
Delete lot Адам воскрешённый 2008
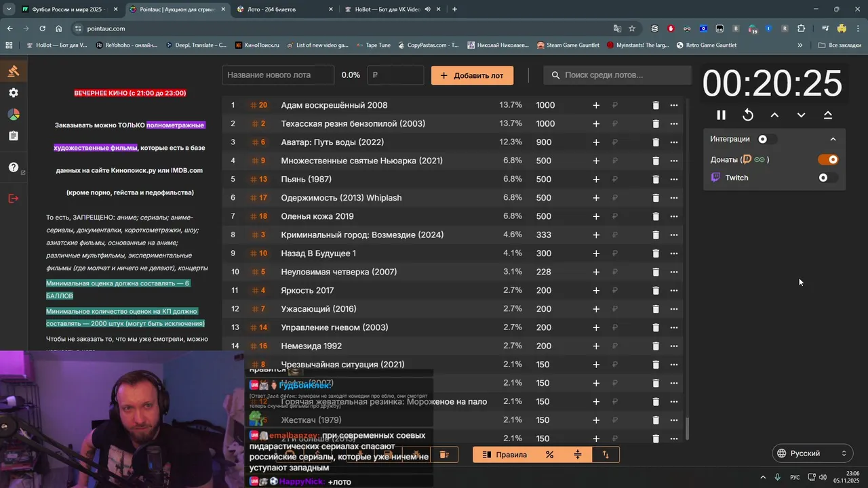[656, 105]
